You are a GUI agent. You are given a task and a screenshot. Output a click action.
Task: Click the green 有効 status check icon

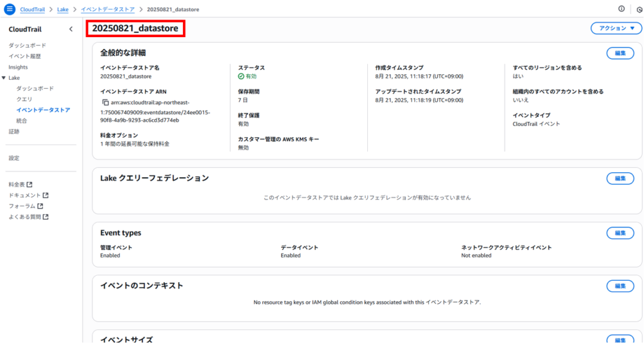(241, 77)
